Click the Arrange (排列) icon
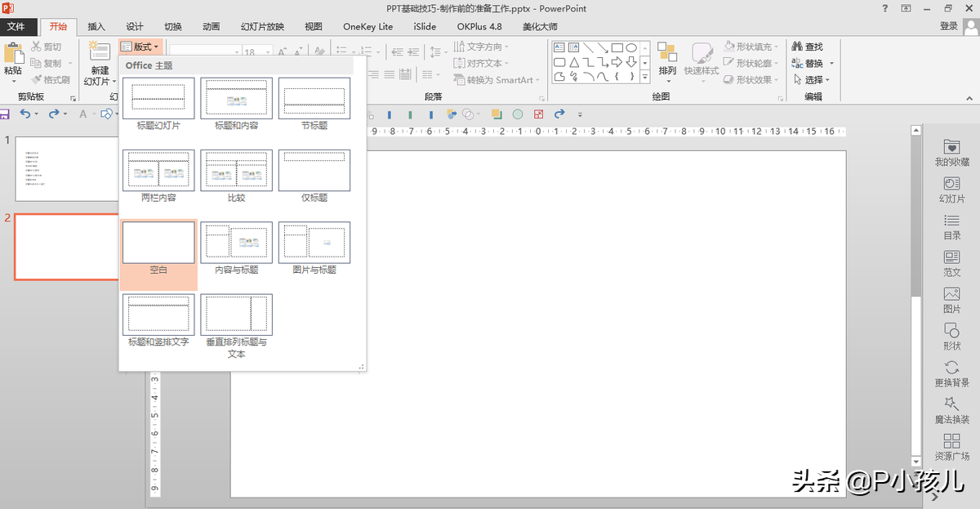The height and width of the screenshot is (509, 980). tap(667, 52)
